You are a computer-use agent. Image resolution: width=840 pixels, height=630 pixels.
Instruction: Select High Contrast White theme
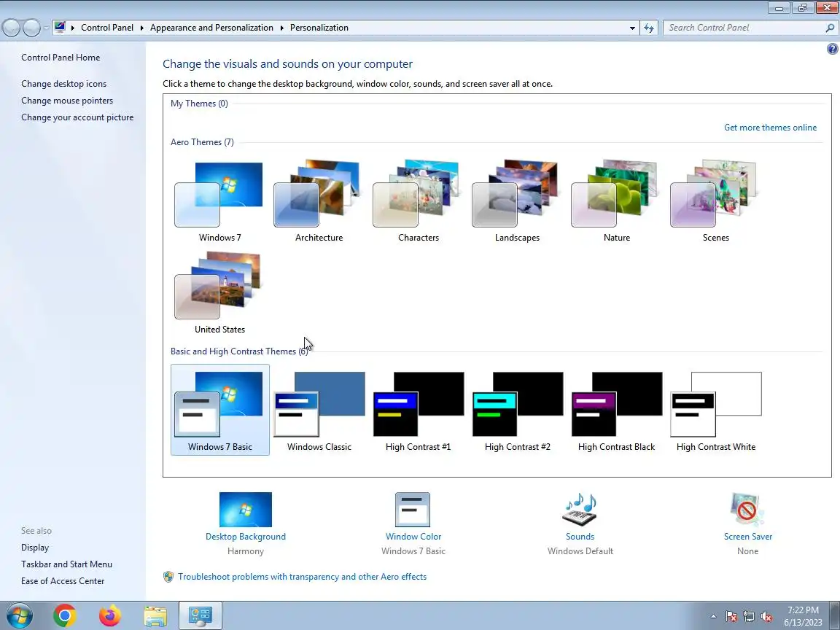[715, 410]
